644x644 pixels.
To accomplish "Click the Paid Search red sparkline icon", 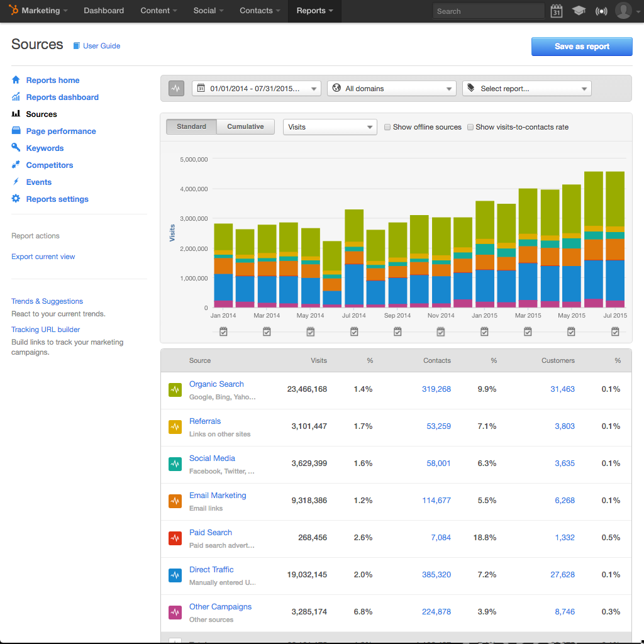I will coord(175,538).
